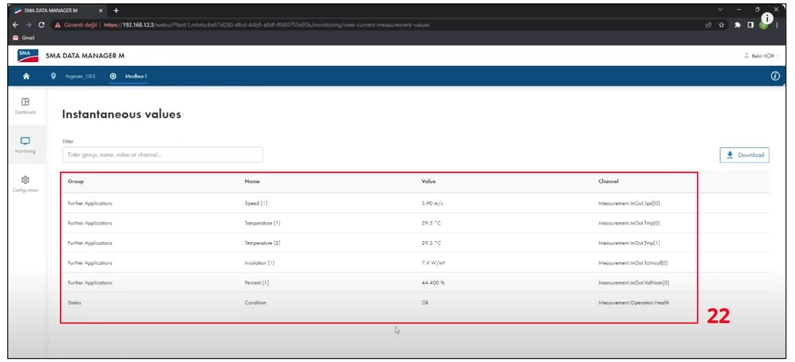Click the plant location pin icon
Image resolution: width=795 pixels, height=362 pixels.
point(53,76)
